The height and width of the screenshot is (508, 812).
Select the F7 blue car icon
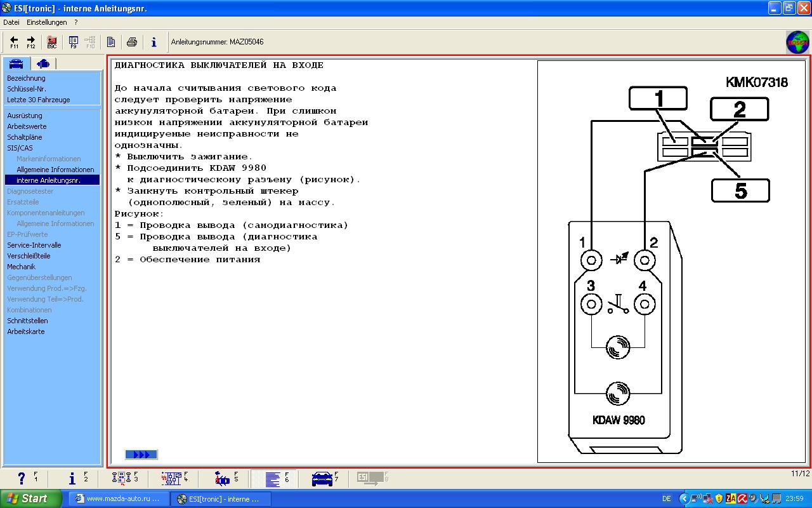322,478
